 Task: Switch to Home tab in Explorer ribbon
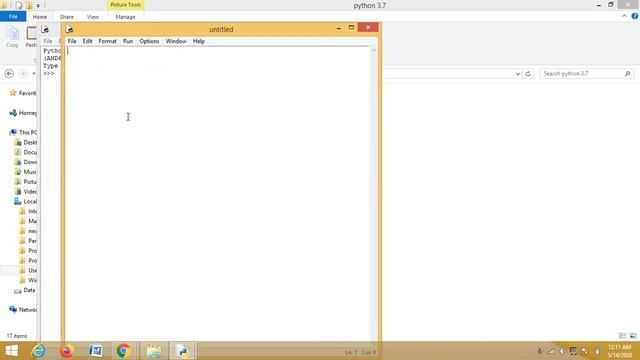(x=40, y=17)
